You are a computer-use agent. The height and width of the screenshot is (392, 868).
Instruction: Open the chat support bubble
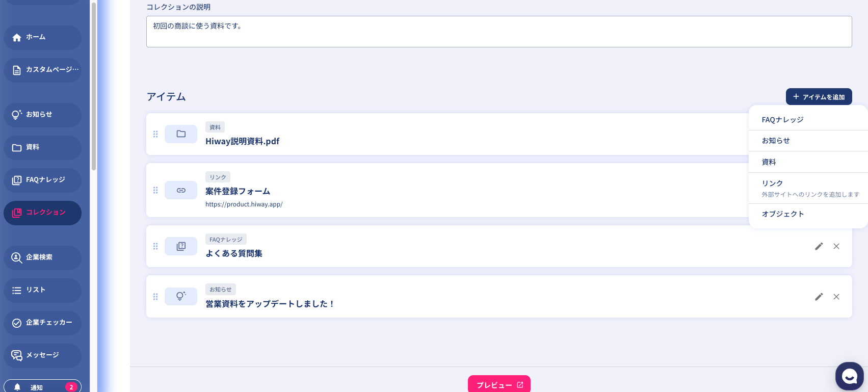click(849, 376)
